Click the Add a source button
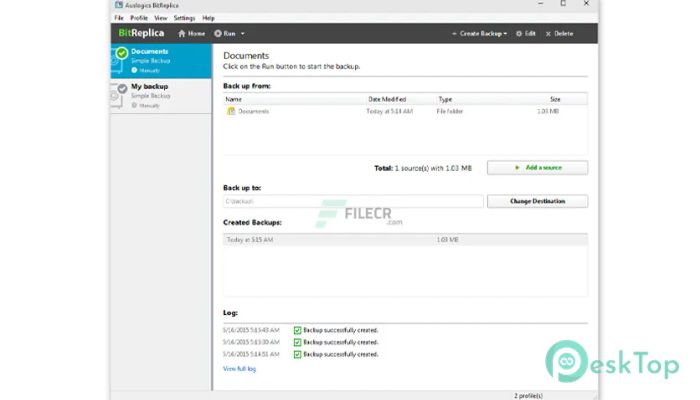Screen dimensions: 700x400 click(x=537, y=168)
